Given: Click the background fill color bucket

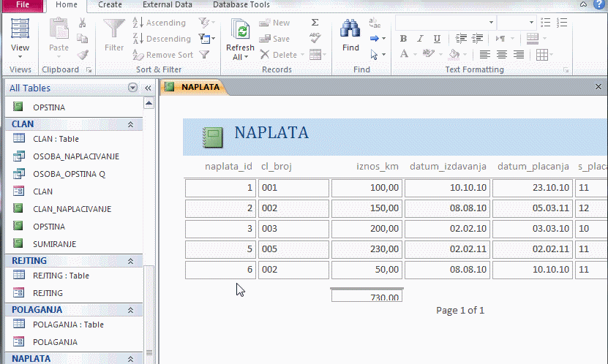Looking at the screenshot, I should pyautogui.click(x=454, y=54).
